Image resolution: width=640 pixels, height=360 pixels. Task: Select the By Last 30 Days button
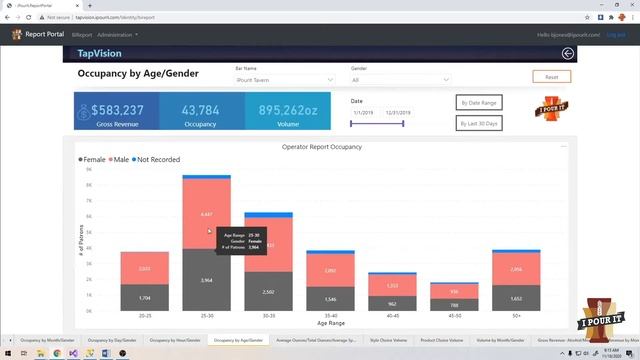(479, 123)
